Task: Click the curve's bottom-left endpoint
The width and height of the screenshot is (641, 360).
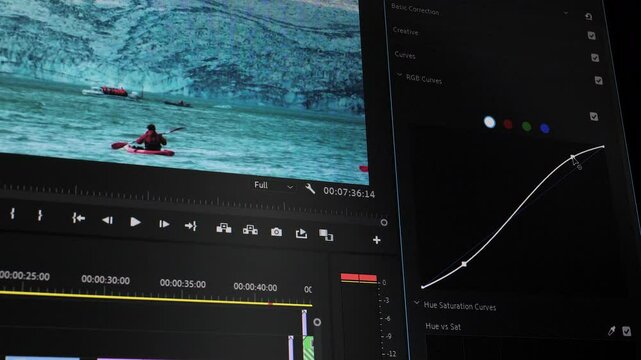Action: [x=422, y=287]
